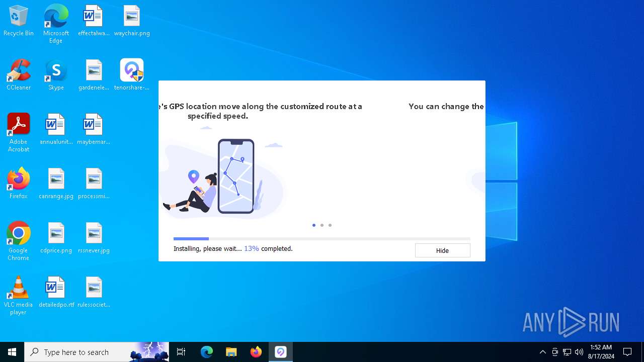The image size is (644, 362).
Task: Open network status tray icon
Action: click(x=567, y=352)
